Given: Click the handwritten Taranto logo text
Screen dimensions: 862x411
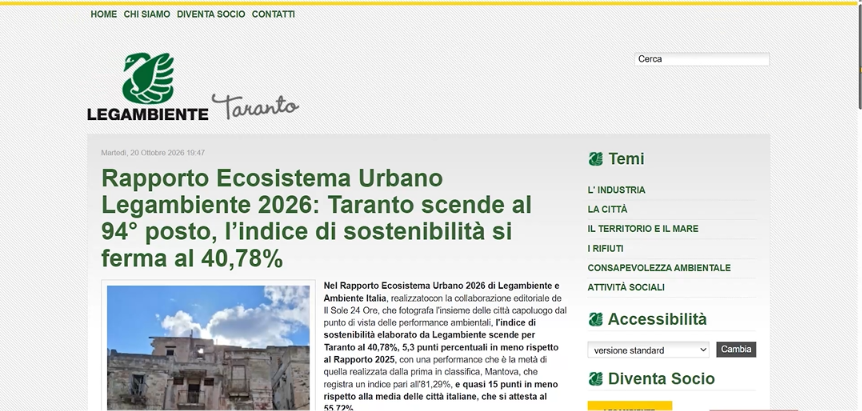Looking at the screenshot, I should coord(256,106).
